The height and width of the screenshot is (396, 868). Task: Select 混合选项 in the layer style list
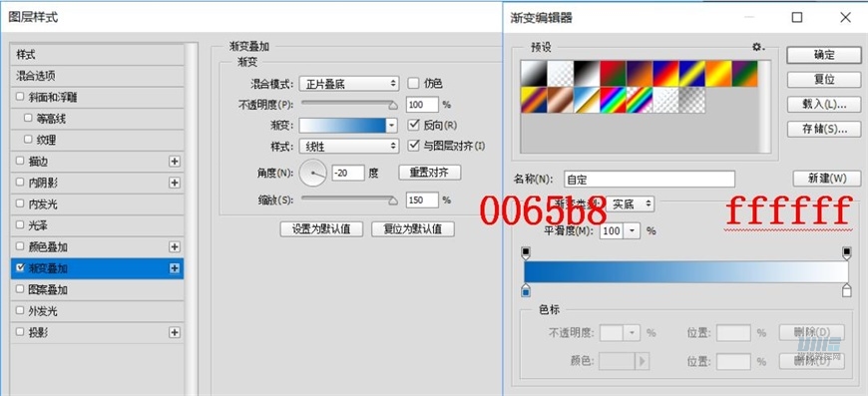98,76
